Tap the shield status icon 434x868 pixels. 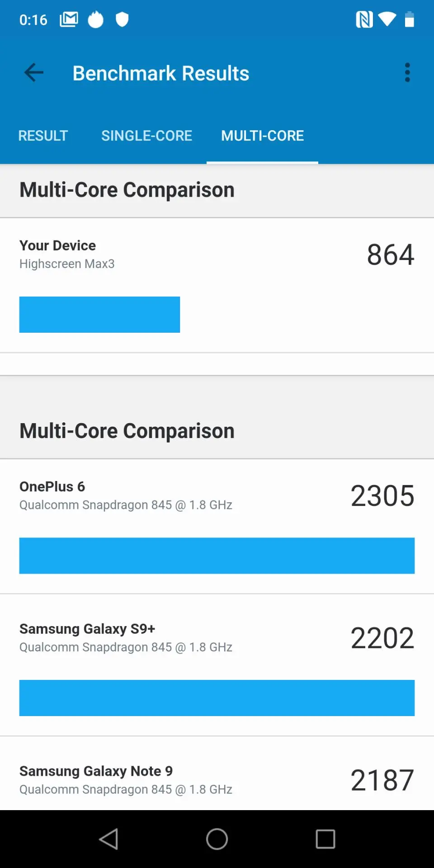[122, 19]
